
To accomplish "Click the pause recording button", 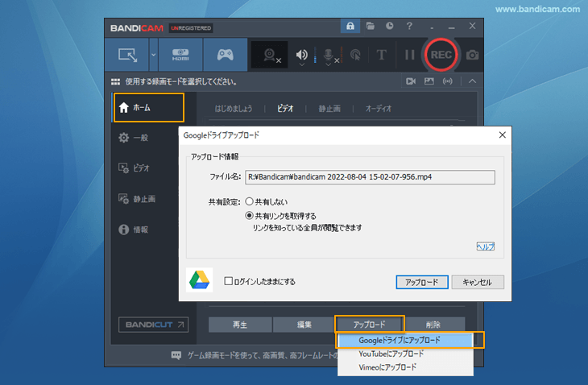I will pos(409,55).
